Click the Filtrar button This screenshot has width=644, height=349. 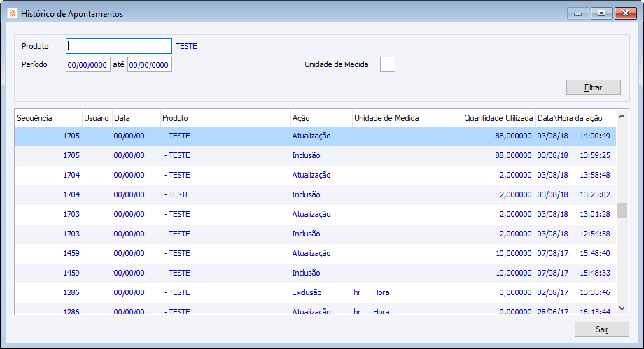point(593,87)
